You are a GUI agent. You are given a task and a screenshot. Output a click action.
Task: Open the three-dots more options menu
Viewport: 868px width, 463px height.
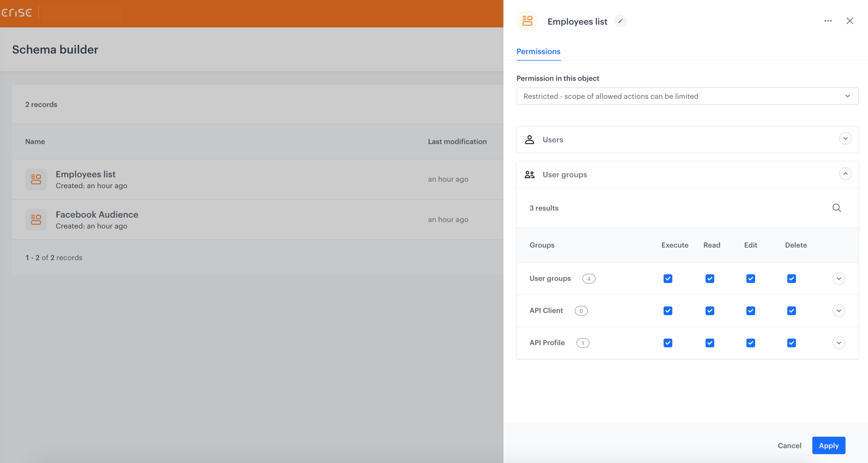pos(828,21)
